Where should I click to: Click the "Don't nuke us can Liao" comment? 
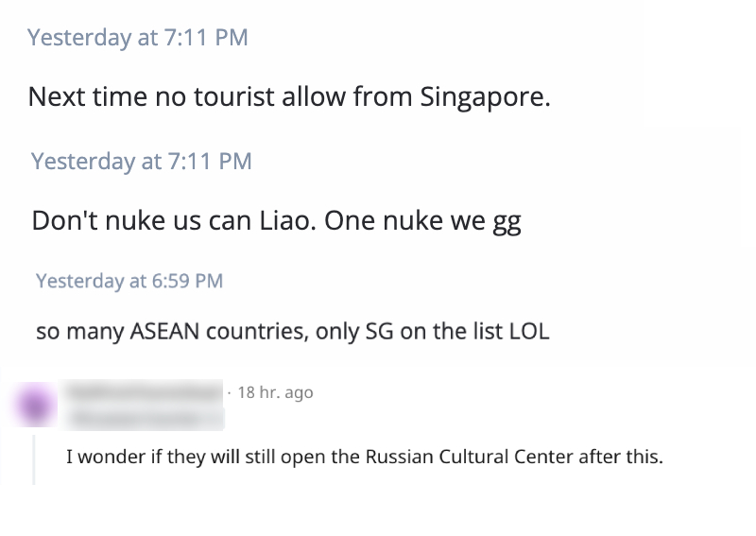point(276,221)
